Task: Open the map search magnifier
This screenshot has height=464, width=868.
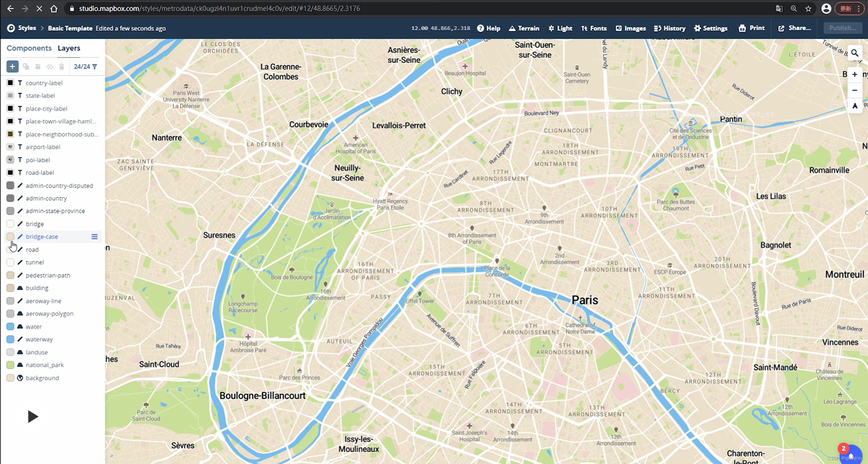Action: click(x=854, y=53)
